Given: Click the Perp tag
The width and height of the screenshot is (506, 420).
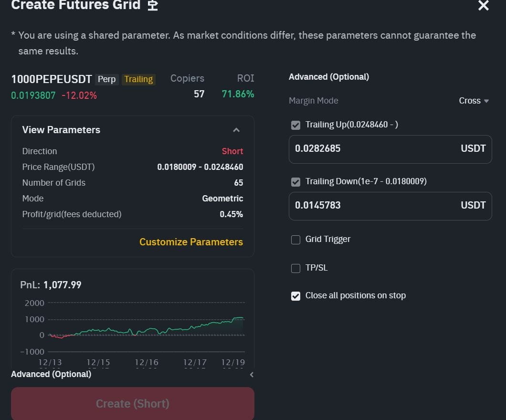Looking at the screenshot, I should (x=106, y=79).
